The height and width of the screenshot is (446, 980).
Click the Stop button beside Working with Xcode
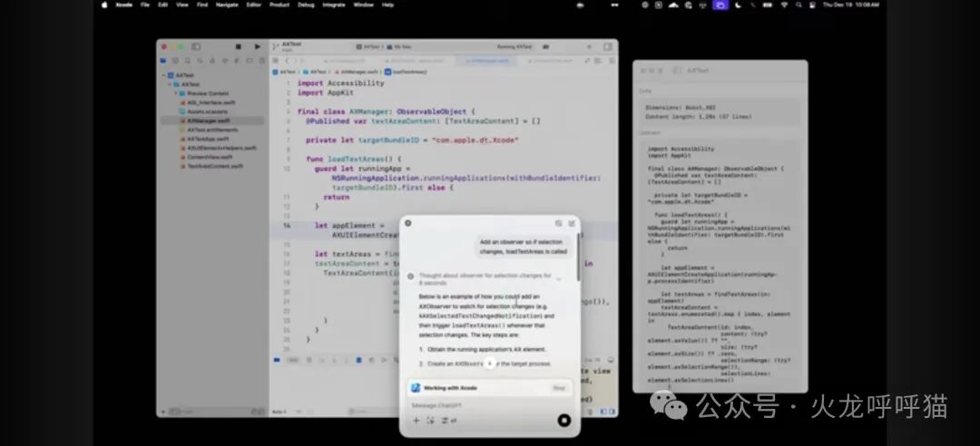(x=559, y=388)
